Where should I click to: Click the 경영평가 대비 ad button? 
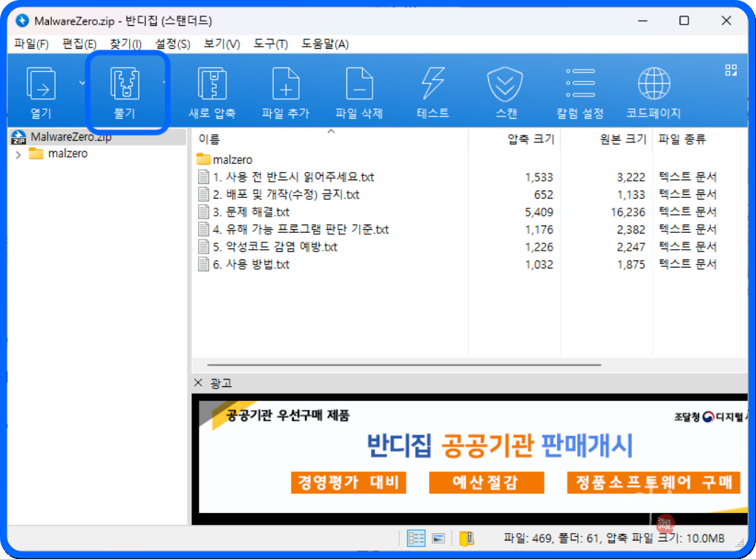[x=348, y=483]
